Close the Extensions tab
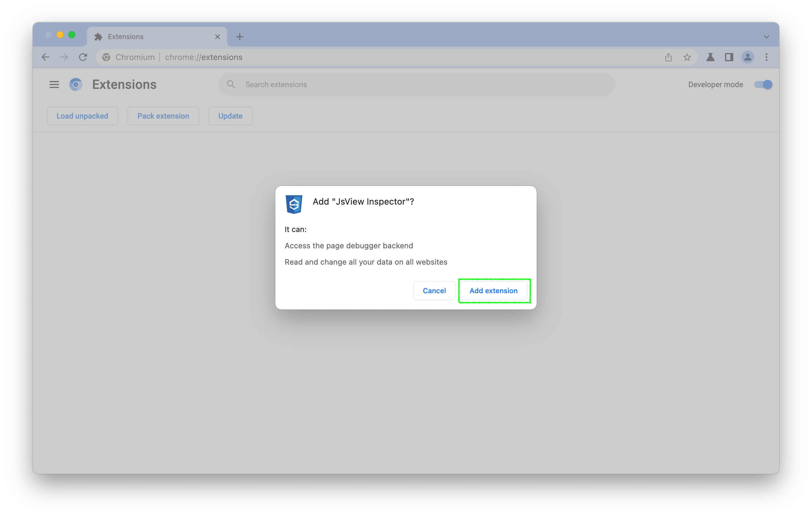The image size is (812, 517). [x=218, y=37]
